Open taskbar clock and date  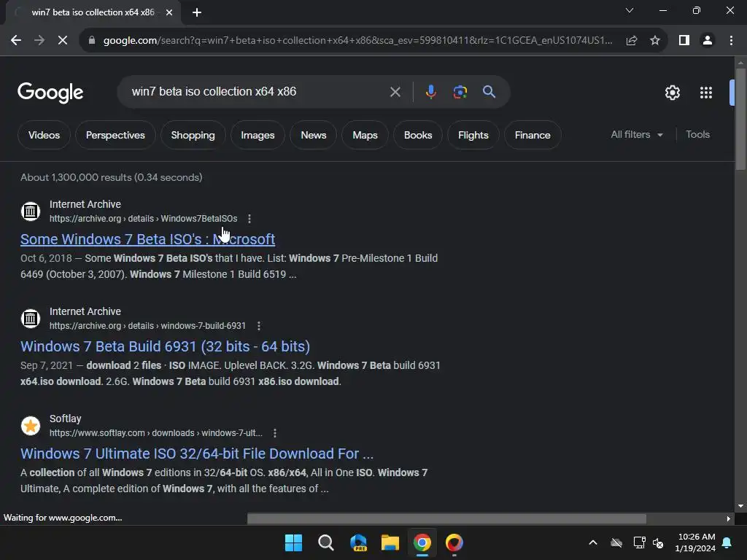[695, 542]
